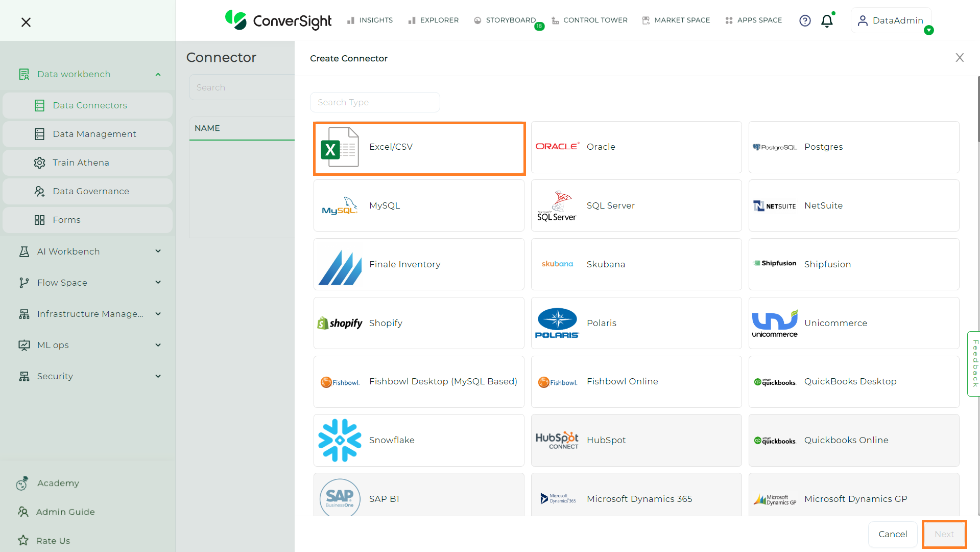Select the Shopify logo
980x552 pixels.
tap(340, 323)
